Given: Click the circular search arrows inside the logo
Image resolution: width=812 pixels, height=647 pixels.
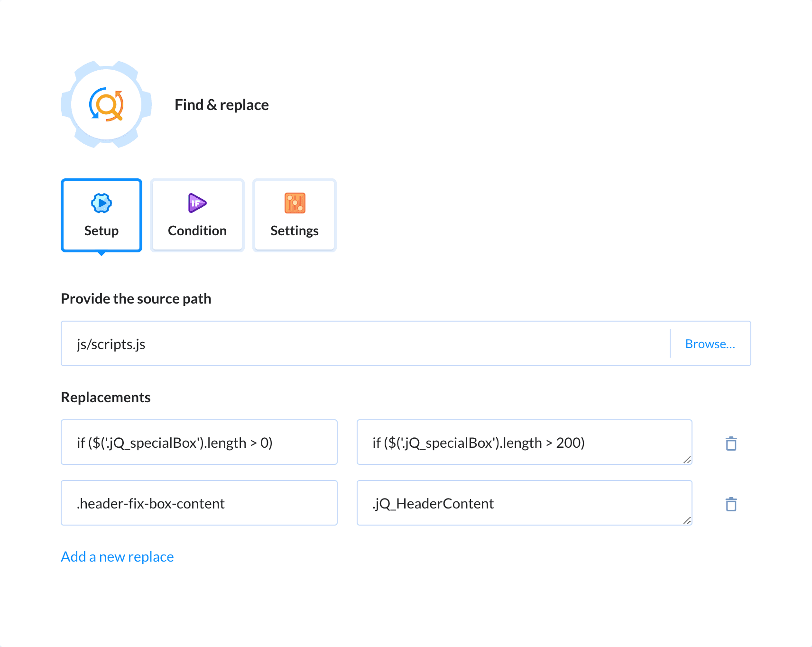Looking at the screenshot, I should point(106,104).
